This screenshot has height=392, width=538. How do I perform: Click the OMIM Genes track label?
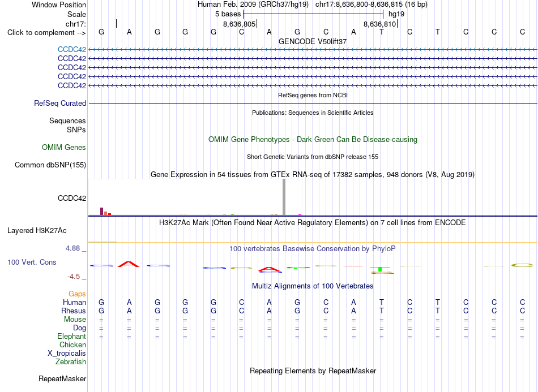coord(64,147)
